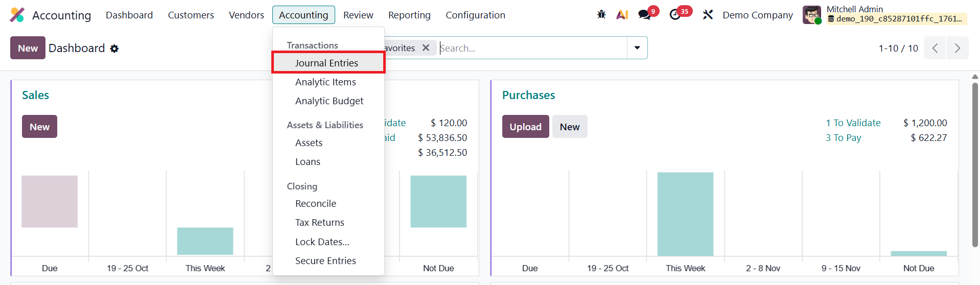
Task: Open the activities clock icon
Action: pos(675,15)
